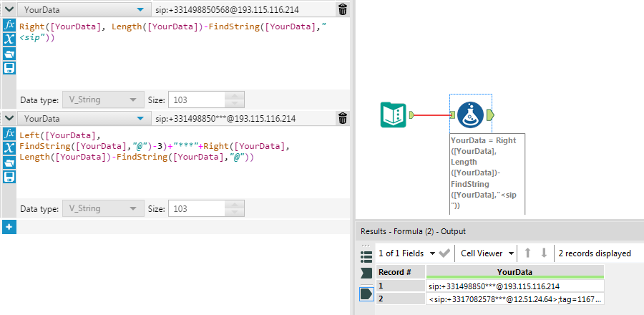The width and height of the screenshot is (644, 315).
Task: Click the Formula tool output anchor
Action: [x=490, y=115]
